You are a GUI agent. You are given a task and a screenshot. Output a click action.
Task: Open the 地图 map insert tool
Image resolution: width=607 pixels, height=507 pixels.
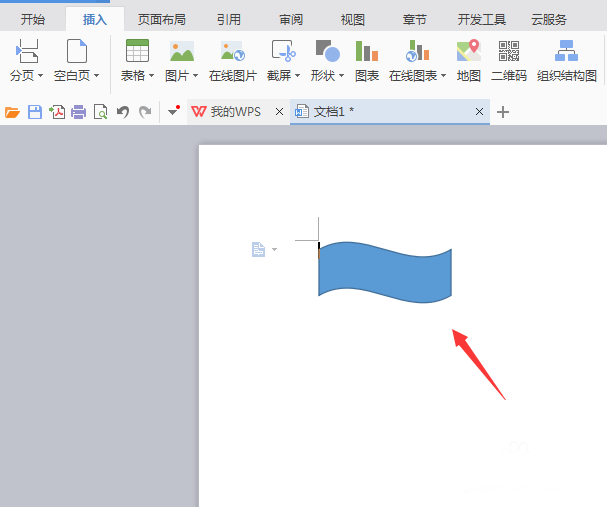[468, 51]
